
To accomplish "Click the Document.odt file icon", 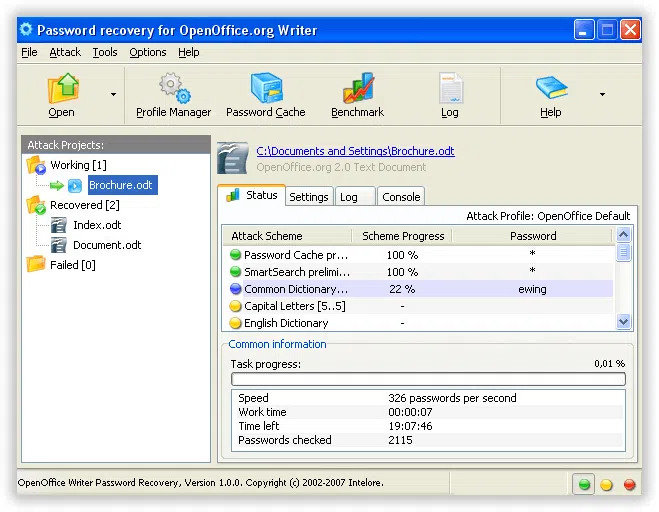I will click(x=58, y=245).
